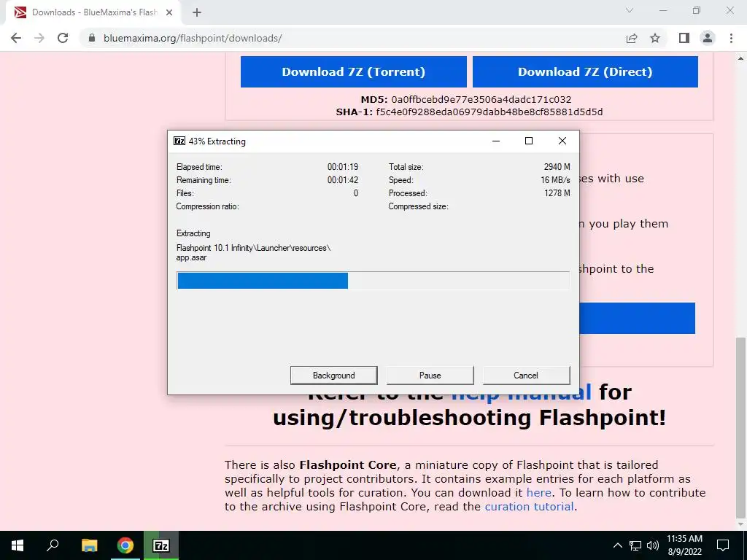The height and width of the screenshot is (560, 747).
Task: Open volume control tray icon
Action: [653, 545]
